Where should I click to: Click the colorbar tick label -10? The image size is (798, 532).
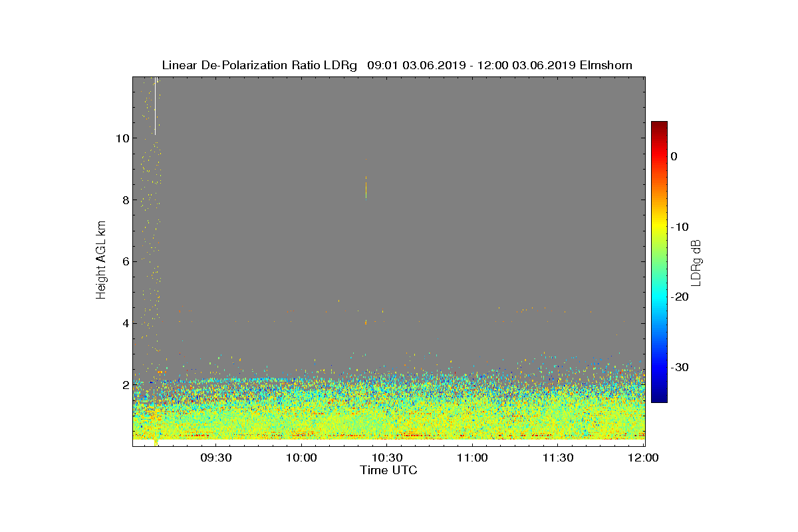tap(680, 227)
